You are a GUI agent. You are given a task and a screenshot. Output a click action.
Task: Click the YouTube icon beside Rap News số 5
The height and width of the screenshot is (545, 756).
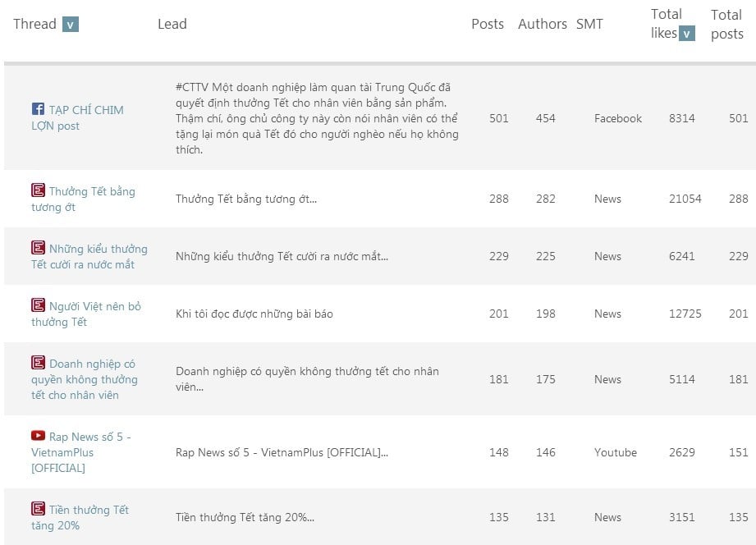tap(38, 436)
